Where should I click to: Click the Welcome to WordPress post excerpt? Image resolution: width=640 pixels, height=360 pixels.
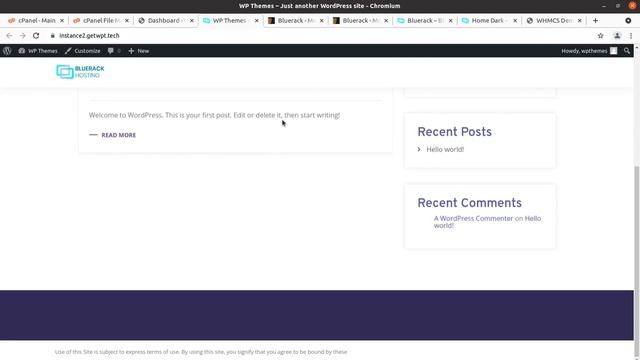point(214,115)
